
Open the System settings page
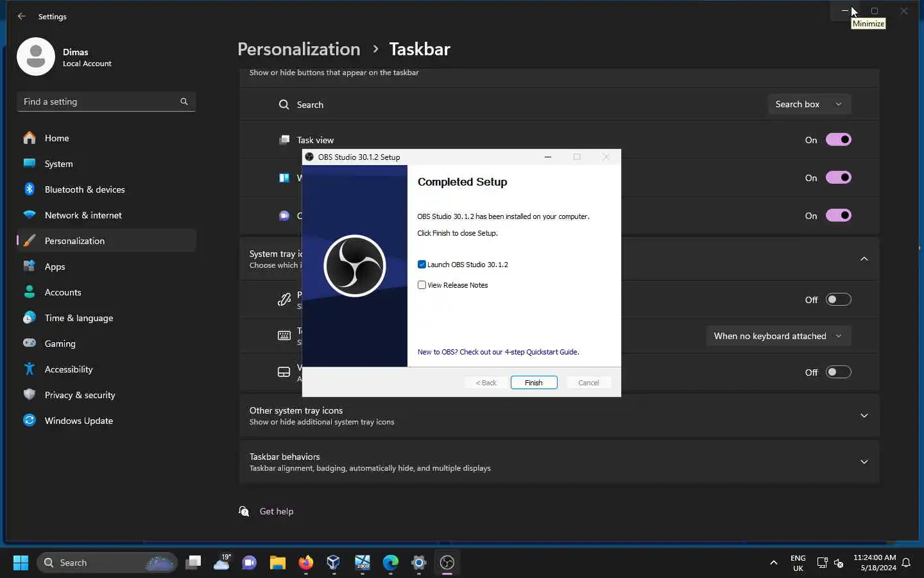tap(107, 164)
